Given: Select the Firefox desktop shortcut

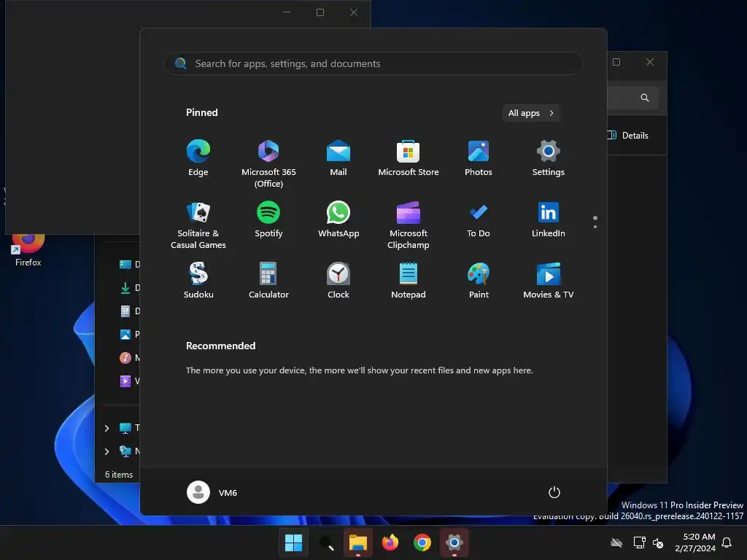Looking at the screenshot, I should [x=28, y=249].
